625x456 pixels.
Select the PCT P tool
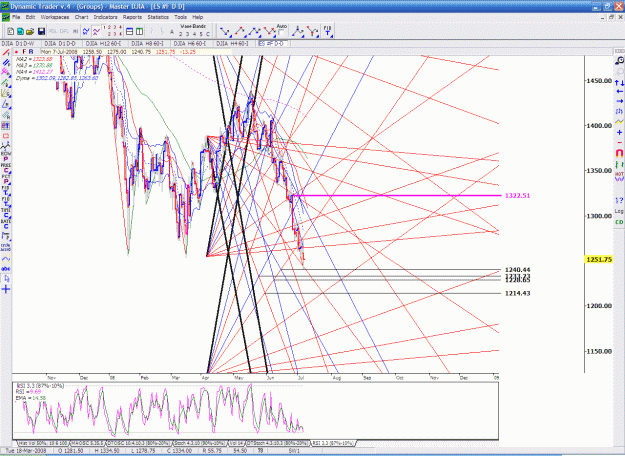pos(6,179)
